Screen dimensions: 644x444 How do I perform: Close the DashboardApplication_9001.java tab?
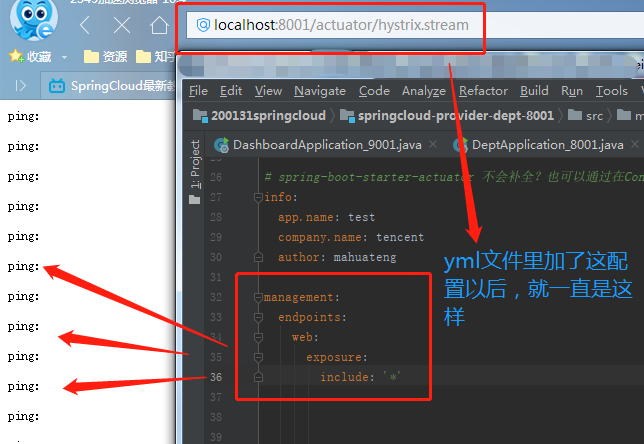coord(433,144)
